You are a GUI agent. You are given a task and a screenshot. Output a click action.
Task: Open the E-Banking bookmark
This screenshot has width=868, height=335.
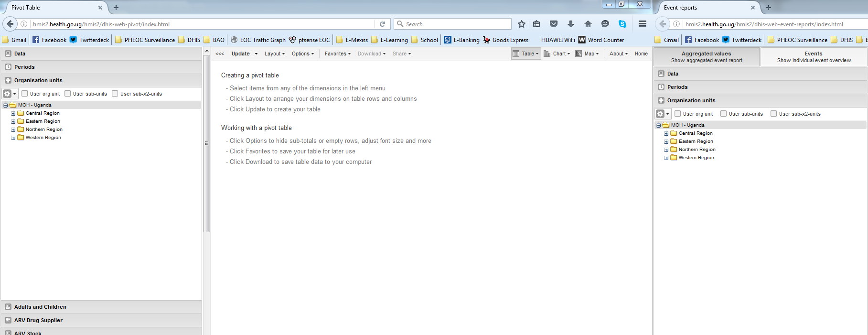click(461, 40)
